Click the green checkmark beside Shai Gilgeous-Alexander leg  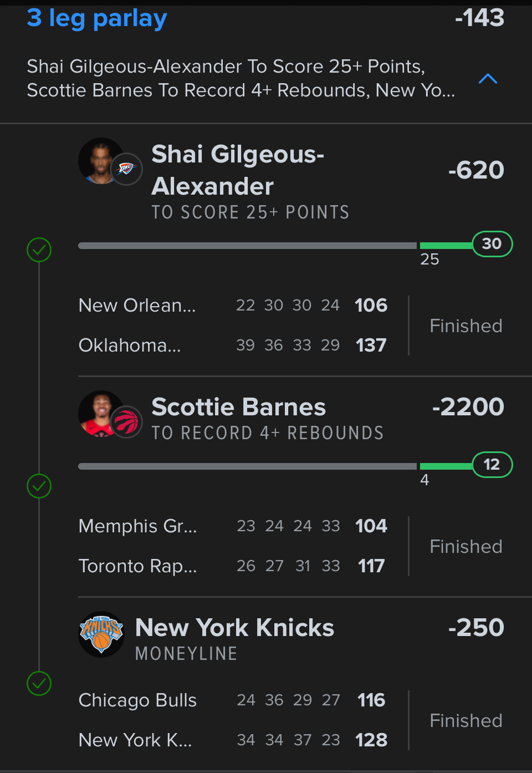click(x=39, y=250)
